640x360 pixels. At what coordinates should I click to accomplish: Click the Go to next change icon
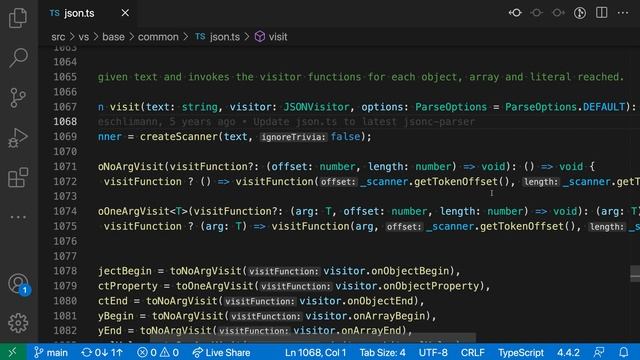pyautogui.click(x=558, y=13)
